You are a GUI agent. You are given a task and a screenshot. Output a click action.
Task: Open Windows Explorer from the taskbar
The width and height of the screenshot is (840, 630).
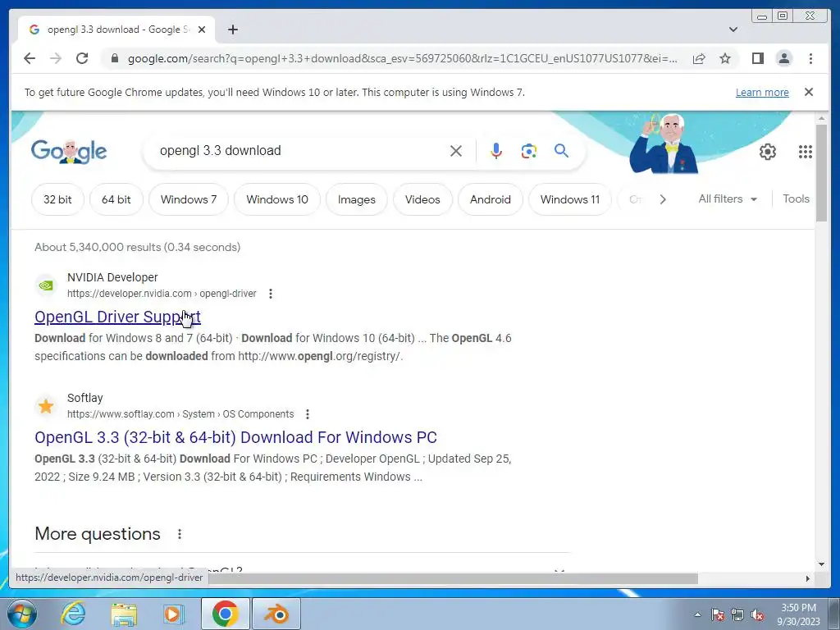tap(124, 614)
